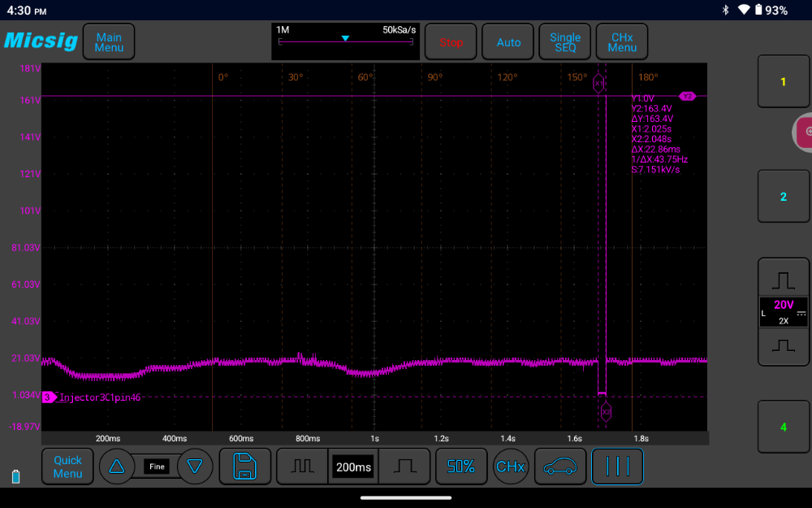Screen dimensions: 812x508
Task: Tap the save waveform disk icon
Action: click(245, 467)
